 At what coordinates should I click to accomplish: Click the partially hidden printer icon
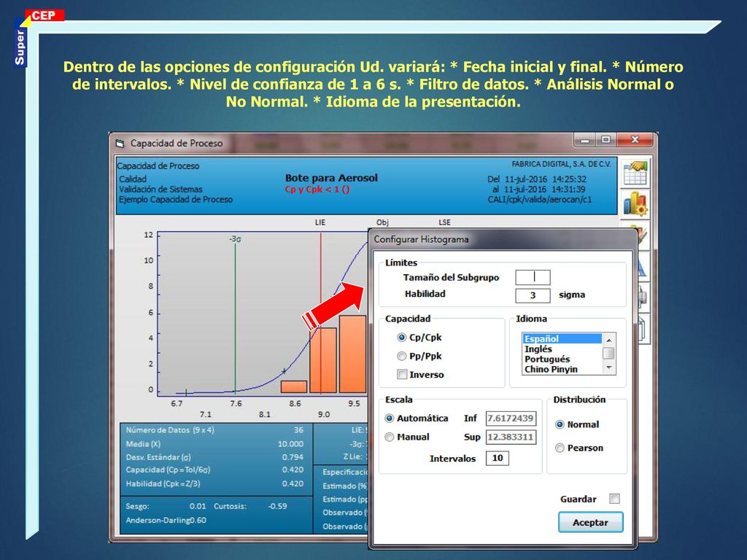click(x=642, y=297)
